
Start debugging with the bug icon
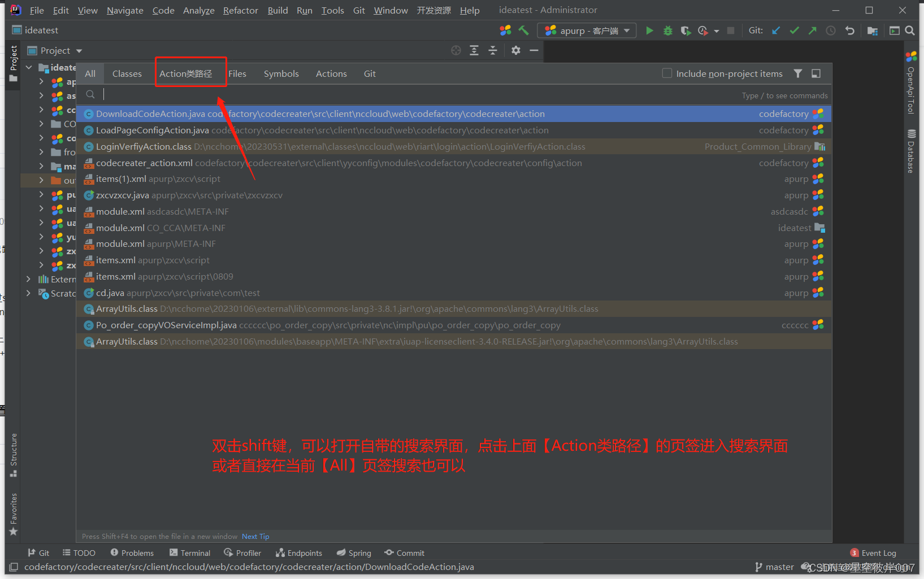[667, 31]
